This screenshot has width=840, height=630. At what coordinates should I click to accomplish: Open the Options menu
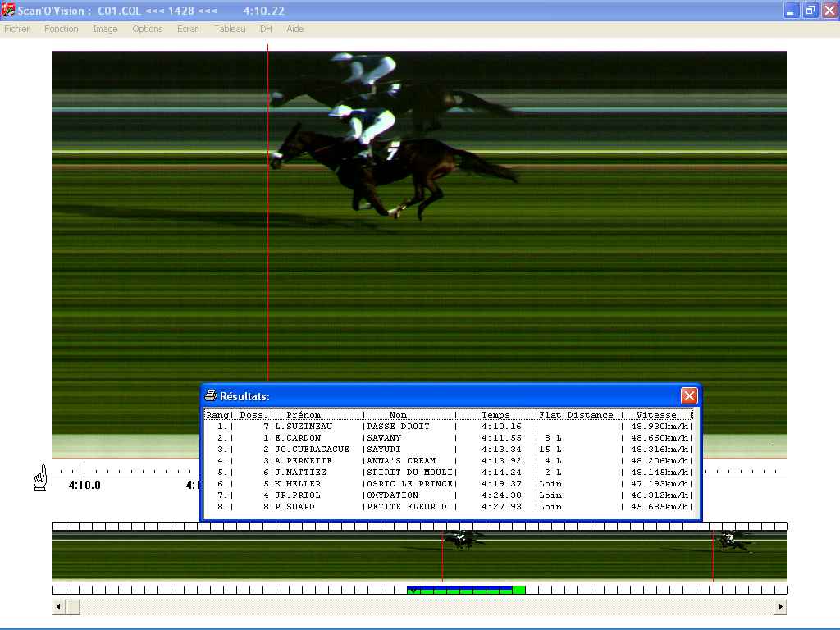[148, 29]
